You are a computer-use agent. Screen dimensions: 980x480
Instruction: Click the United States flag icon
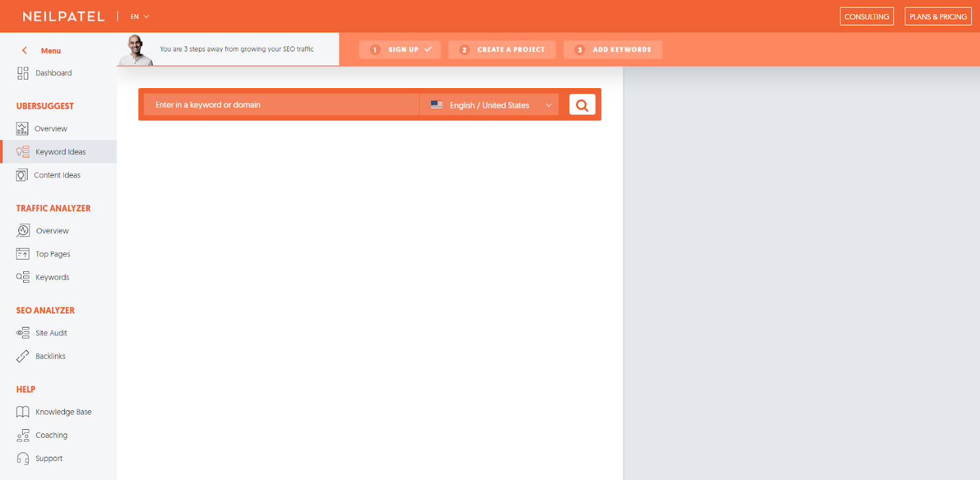click(x=437, y=105)
